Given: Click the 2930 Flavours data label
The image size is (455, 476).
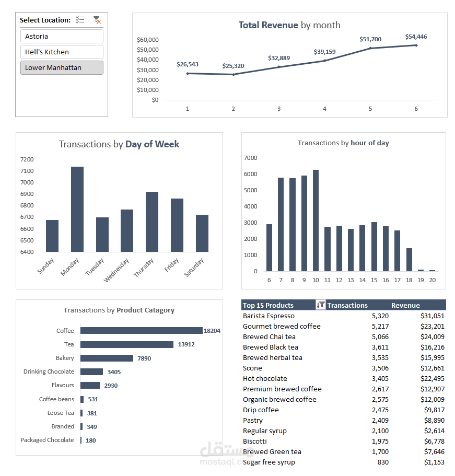Looking at the screenshot, I should [111, 386].
